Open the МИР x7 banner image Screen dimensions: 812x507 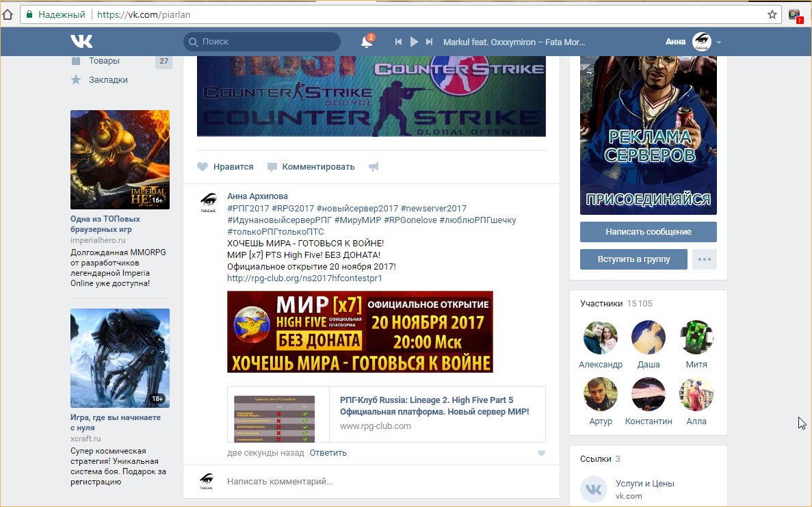pyautogui.click(x=360, y=332)
